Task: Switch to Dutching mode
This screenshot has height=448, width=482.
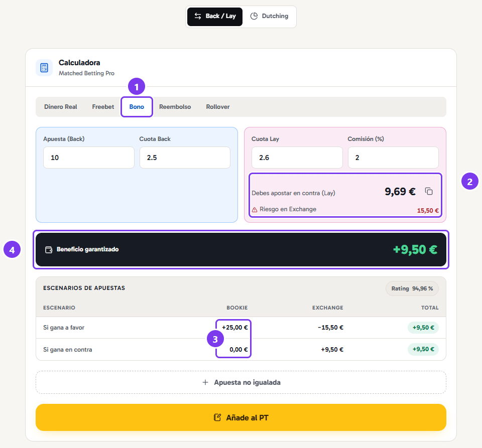Action: 269,17
